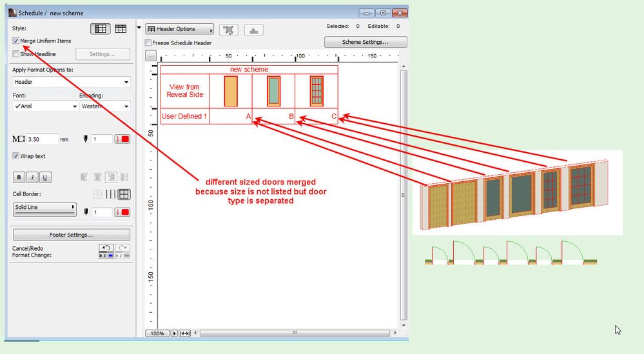644x354 pixels.
Task: Click the horizontal scrollbar thumb
Action: (x=295, y=333)
